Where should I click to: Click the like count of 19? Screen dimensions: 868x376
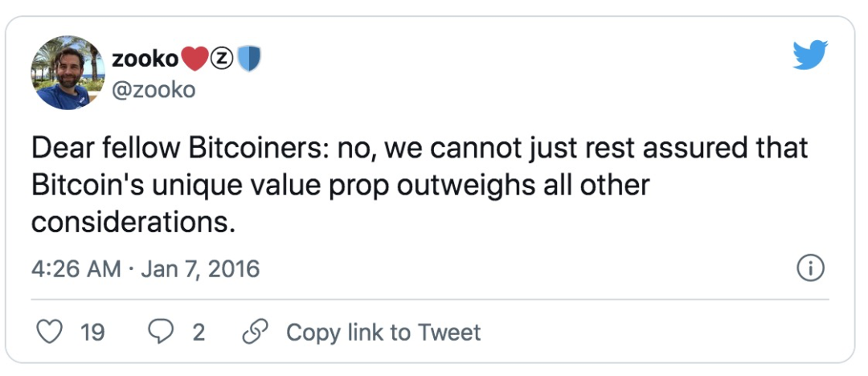(92, 333)
